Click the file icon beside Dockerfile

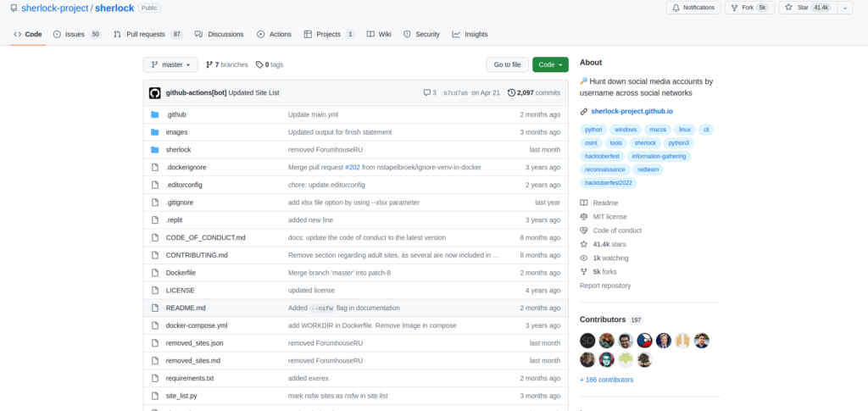[x=155, y=273]
